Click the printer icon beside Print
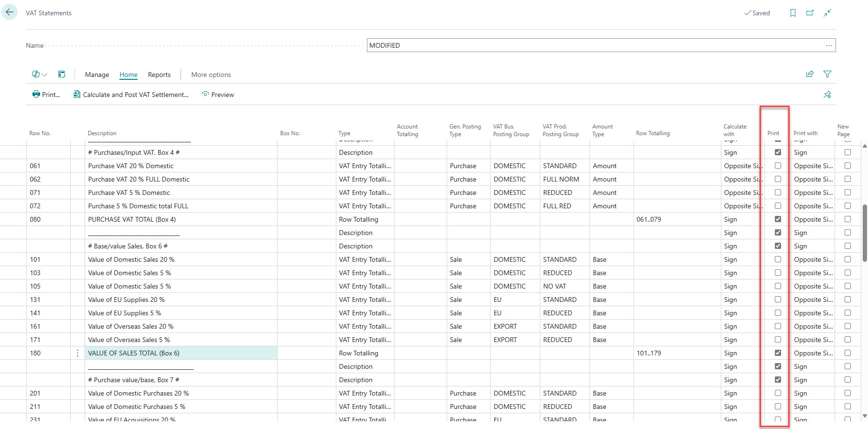This screenshot has width=868, height=429. (36, 94)
